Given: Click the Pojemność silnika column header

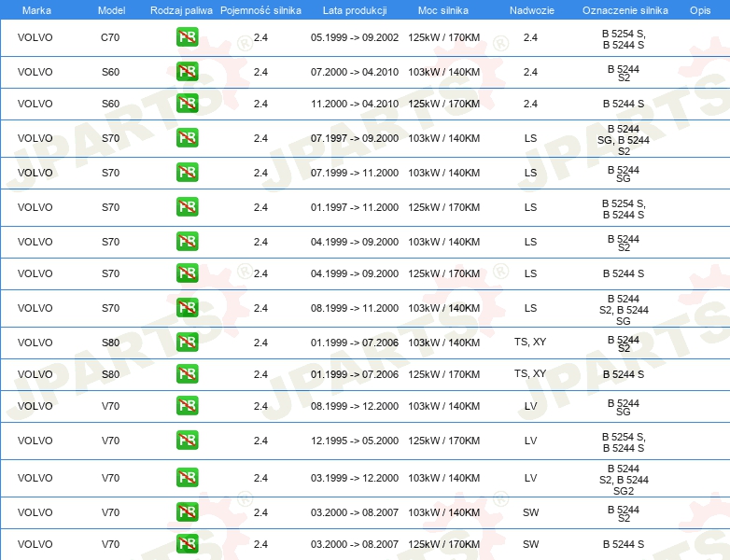Looking at the screenshot, I should pyautogui.click(x=260, y=10).
